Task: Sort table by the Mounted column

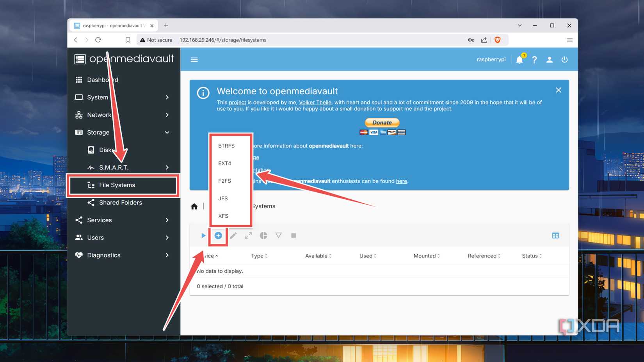Action: (427, 256)
